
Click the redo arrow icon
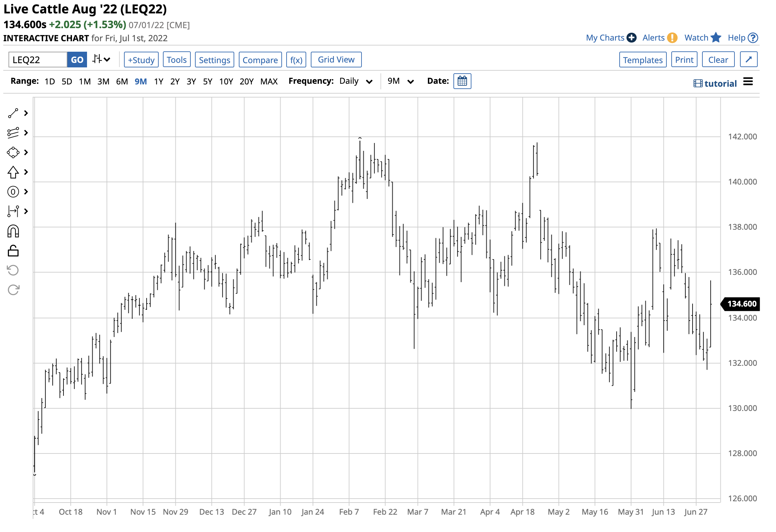pyautogui.click(x=13, y=290)
